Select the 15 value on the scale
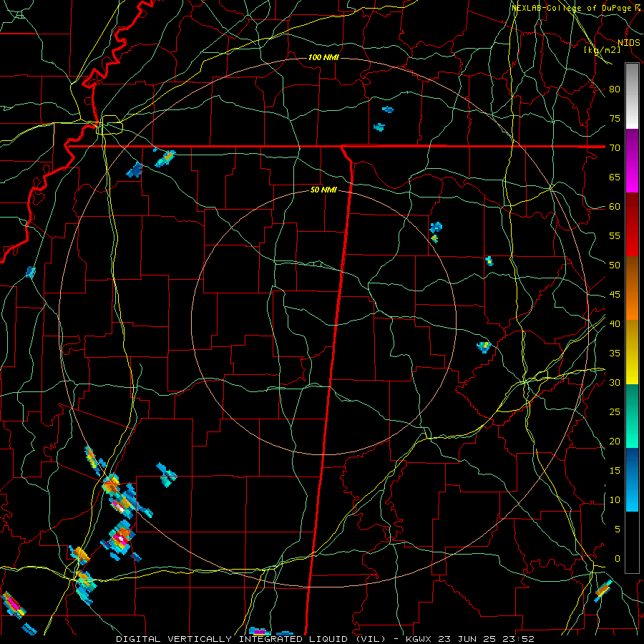Image resolution: width=644 pixels, height=644 pixels. (x=615, y=471)
